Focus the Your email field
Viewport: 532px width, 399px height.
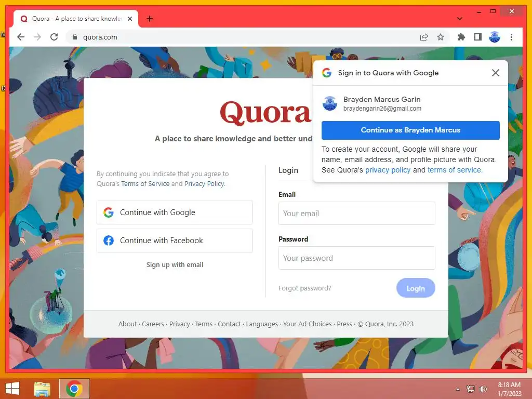click(356, 214)
